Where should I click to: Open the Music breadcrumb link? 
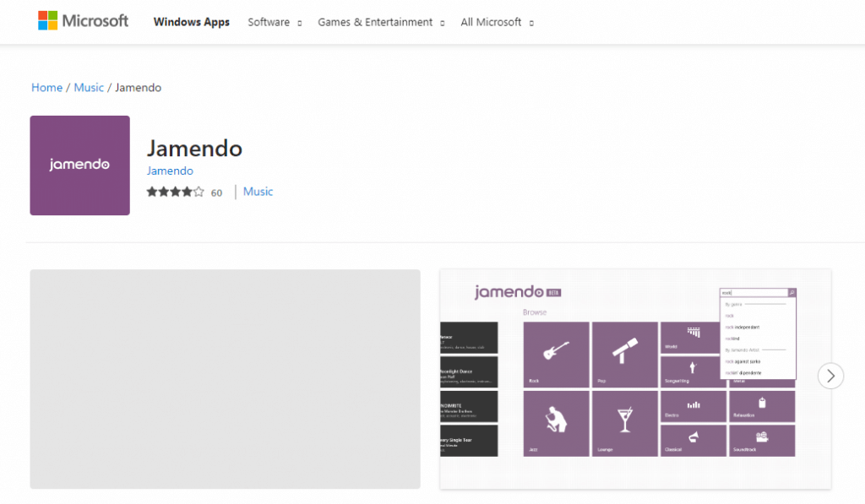click(89, 88)
